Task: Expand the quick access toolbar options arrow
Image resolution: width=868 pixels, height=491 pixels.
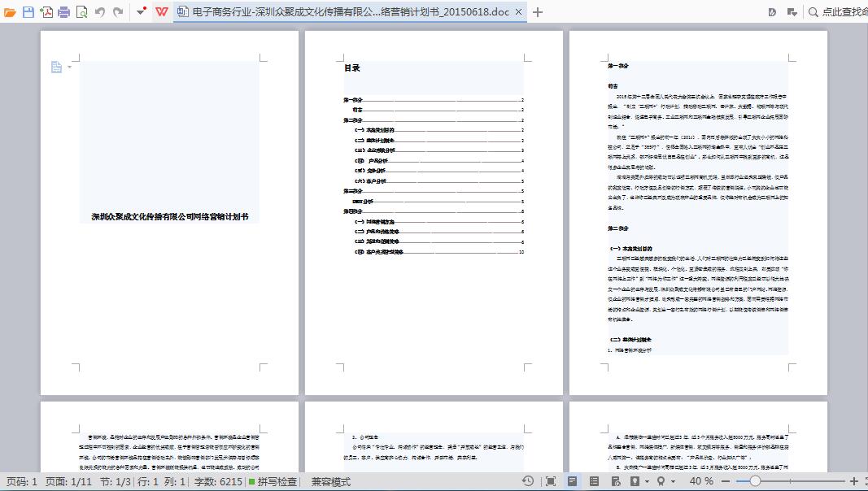Action: (x=142, y=11)
